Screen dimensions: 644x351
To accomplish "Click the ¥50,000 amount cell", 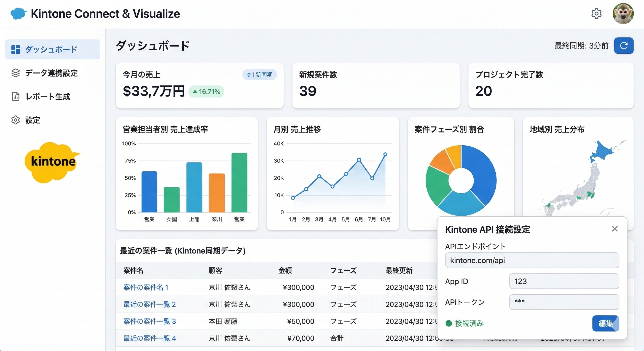I will point(301,321).
